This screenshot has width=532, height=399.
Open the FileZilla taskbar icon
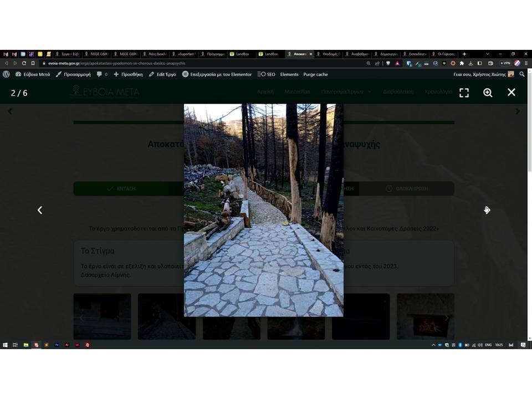click(88, 345)
